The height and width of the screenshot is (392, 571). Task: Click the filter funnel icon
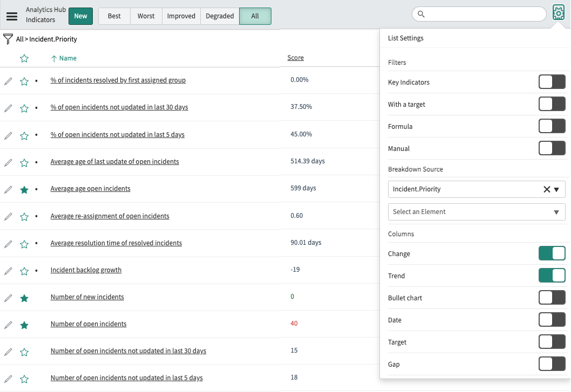pos(8,39)
